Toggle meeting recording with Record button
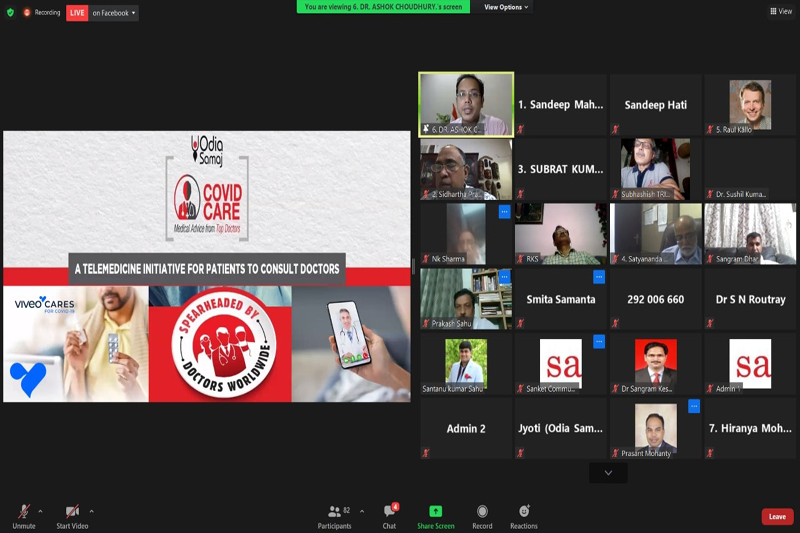This screenshot has width=800, height=533. (x=482, y=512)
